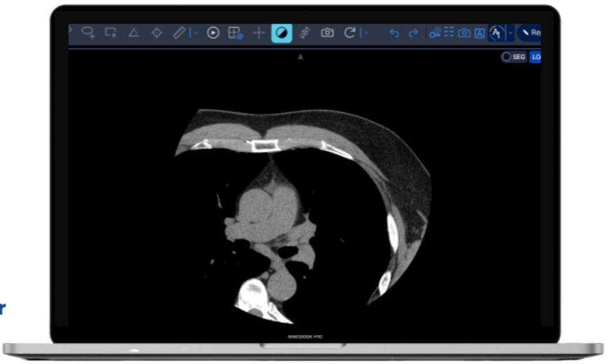Launch the AI assistant tool

(x=496, y=33)
